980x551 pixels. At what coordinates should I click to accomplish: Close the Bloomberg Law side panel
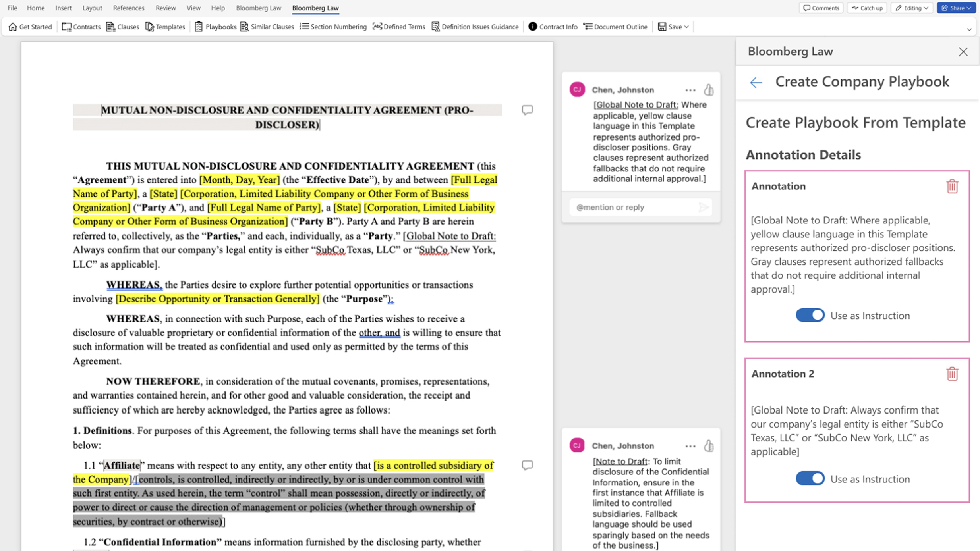pyautogui.click(x=963, y=52)
